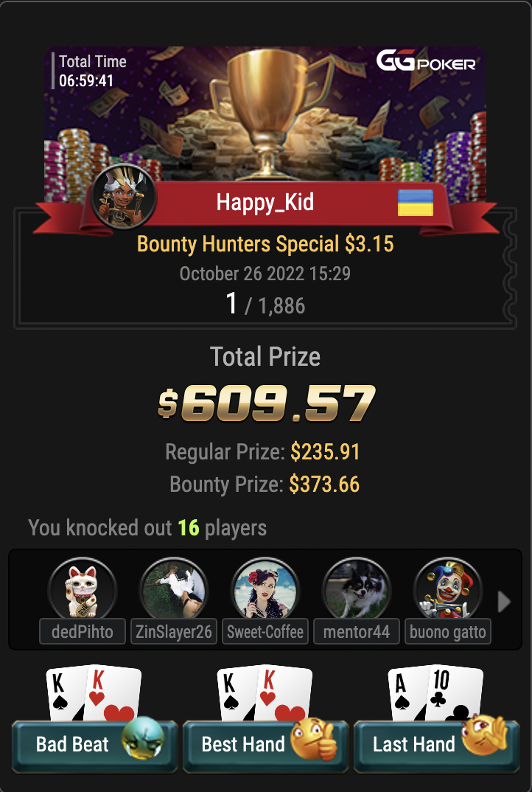Click the Sweet-Coffee player avatar

(265, 590)
